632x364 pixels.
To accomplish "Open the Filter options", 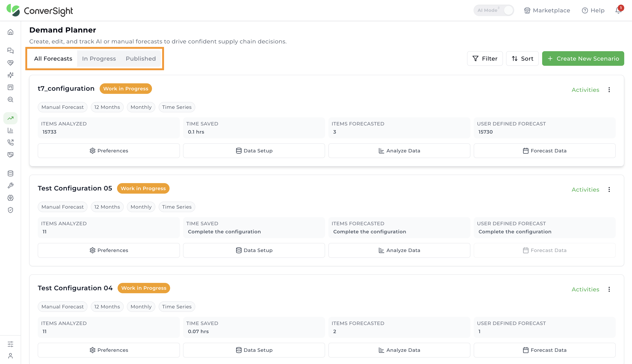I will pyautogui.click(x=485, y=59).
